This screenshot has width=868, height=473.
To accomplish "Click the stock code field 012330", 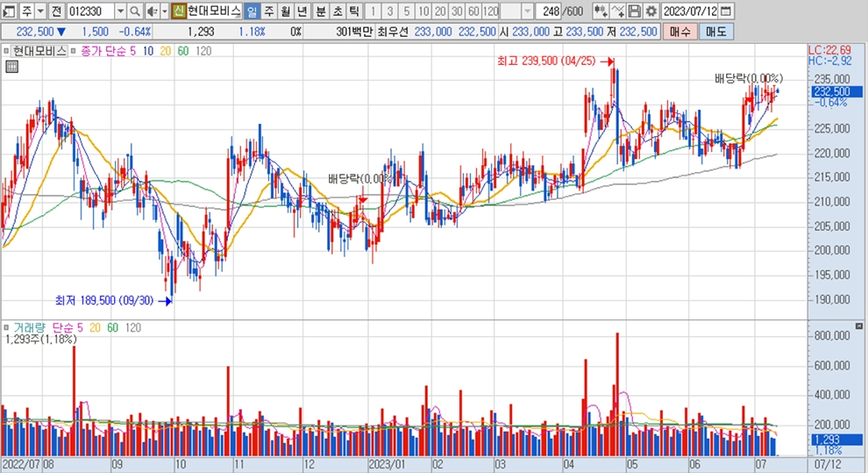I will point(91,11).
